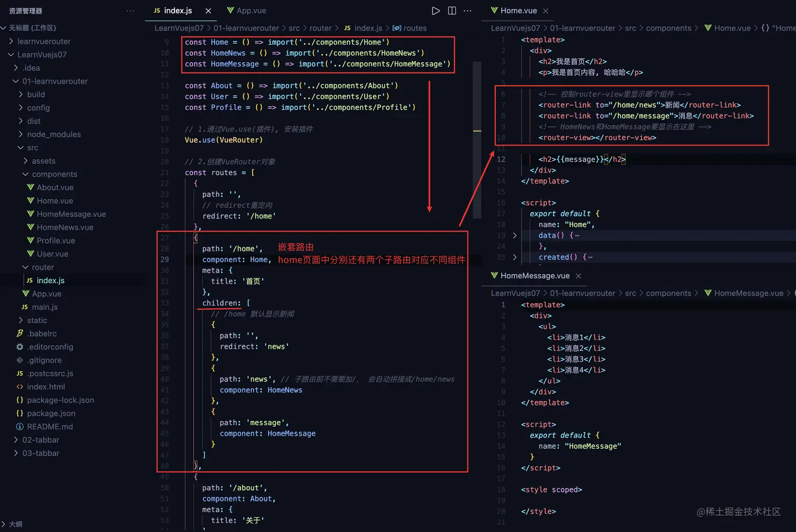Collapse the router folder in explorer
This screenshot has height=532, width=796.
(43, 267)
